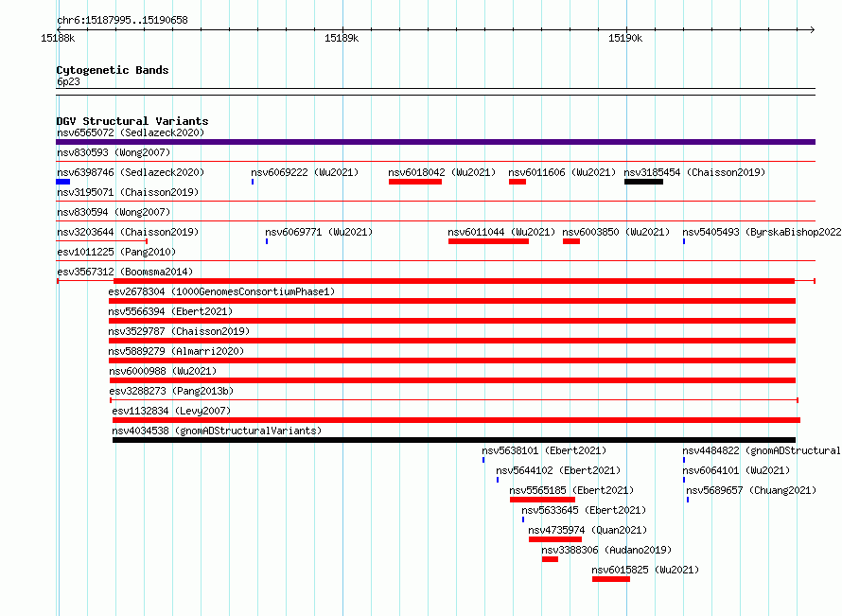Open the nsv6018042 (Wu2021) label
Viewport: 842px width, 616px height.
[x=442, y=172]
